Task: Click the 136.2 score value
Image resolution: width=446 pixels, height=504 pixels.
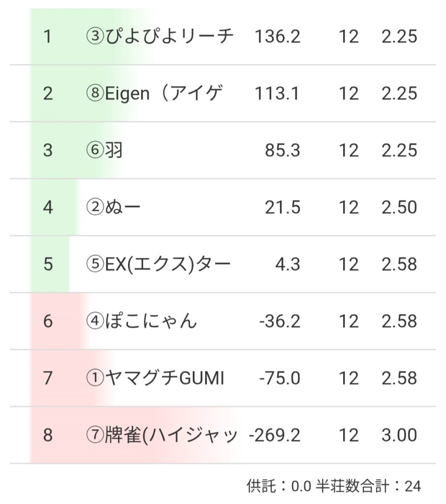Action: coord(278,36)
